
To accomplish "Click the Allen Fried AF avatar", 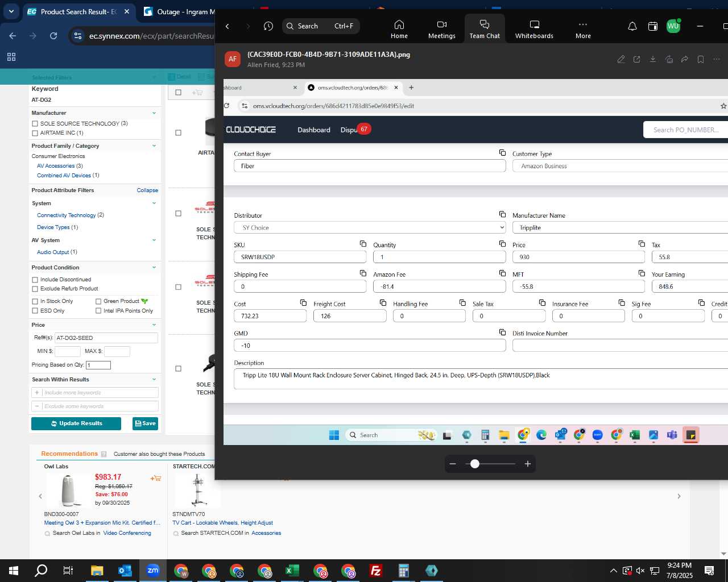I will coord(232,59).
